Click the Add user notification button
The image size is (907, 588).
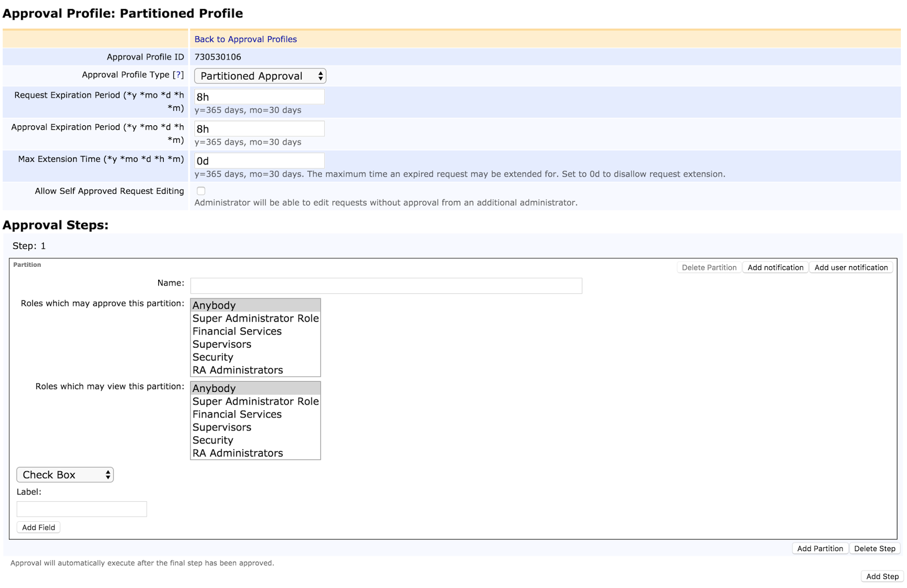click(x=851, y=267)
